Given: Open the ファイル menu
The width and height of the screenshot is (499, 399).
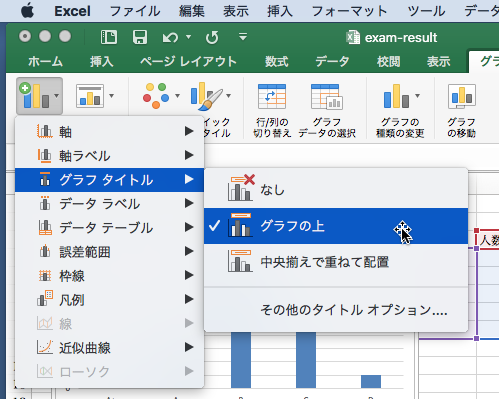Looking at the screenshot, I should pos(135,11).
